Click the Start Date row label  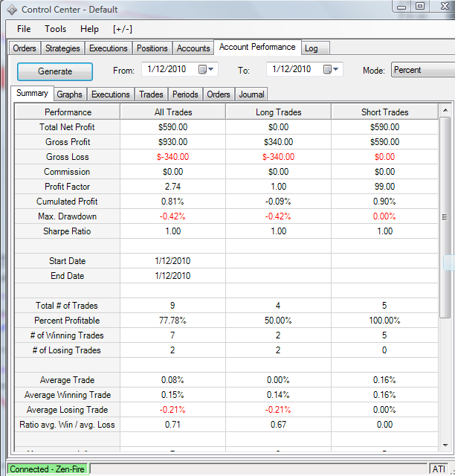pos(68,261)
